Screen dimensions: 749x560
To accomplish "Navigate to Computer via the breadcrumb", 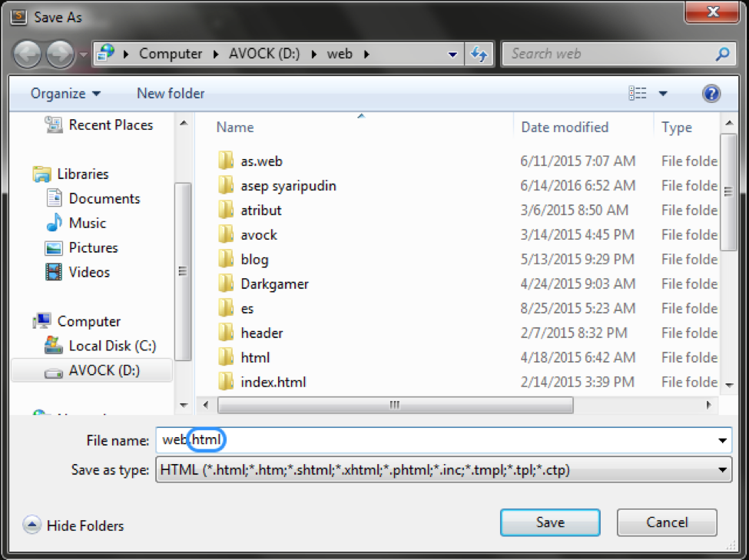I will click(171, 54).
